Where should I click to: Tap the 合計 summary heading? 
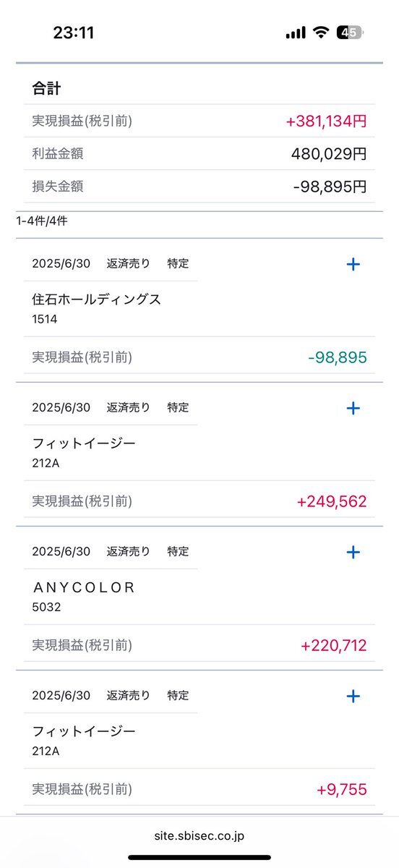coord(46,88)
